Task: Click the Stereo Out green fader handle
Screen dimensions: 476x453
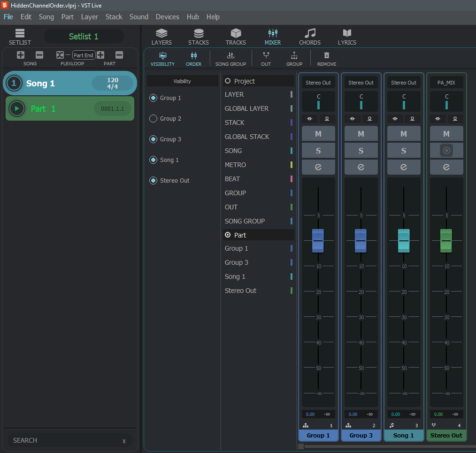Action: coord(446,240)
